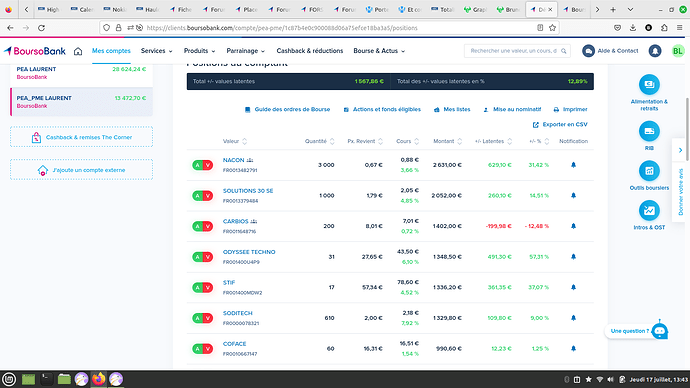Export positions with Exporter en CSV
This screenshot has width=690, height=388.
click(560, 125)
